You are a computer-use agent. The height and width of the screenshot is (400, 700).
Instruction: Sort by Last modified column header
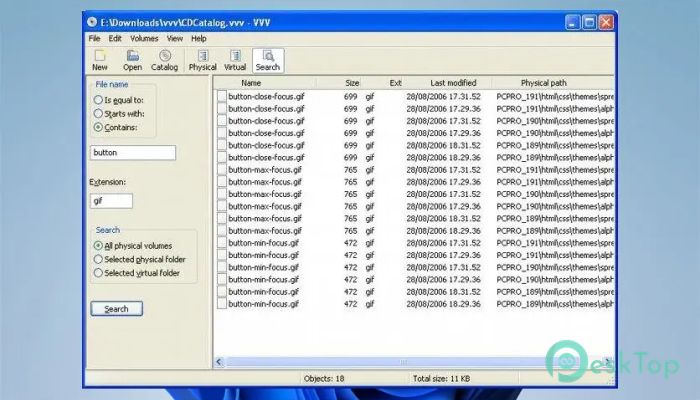453,83
